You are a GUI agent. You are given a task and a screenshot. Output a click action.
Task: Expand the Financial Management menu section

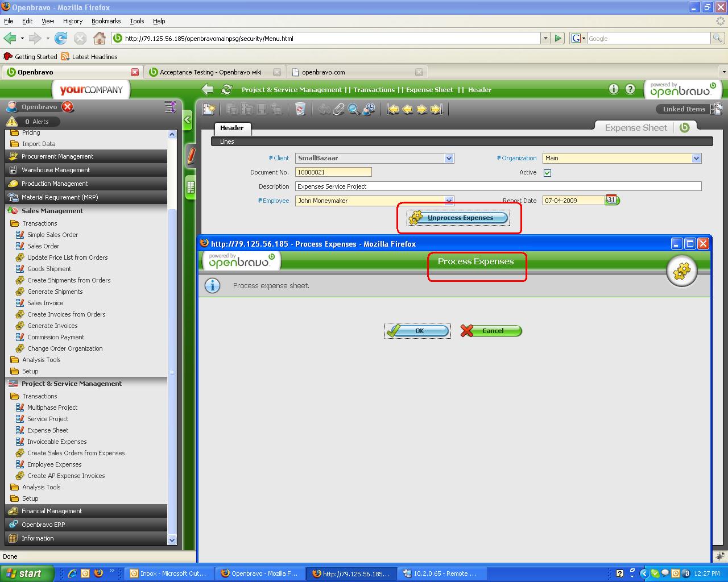coord(86,511)
